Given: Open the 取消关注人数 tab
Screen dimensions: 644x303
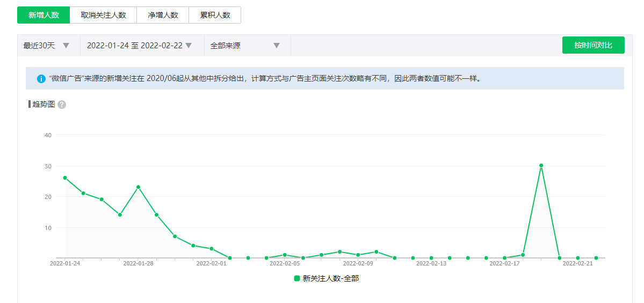Looking at the screenshot, I should tap(103, 15).
